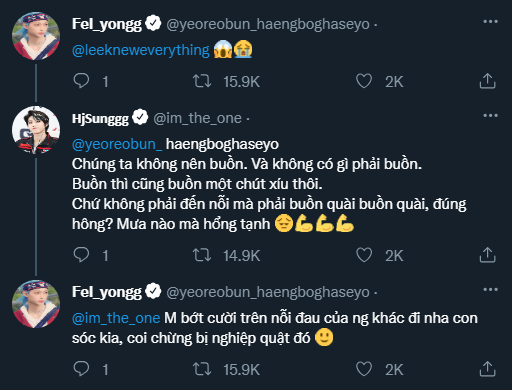Image resolution: width=512 pixels, height=390 pixels.
Task: Open the @im_the_one mention in the last tweet
Action: (x=116, y=318)
